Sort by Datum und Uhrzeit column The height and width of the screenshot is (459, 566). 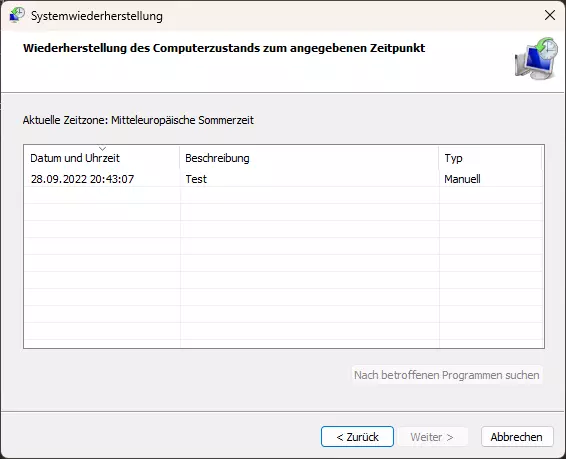click(x=102, y=158)
